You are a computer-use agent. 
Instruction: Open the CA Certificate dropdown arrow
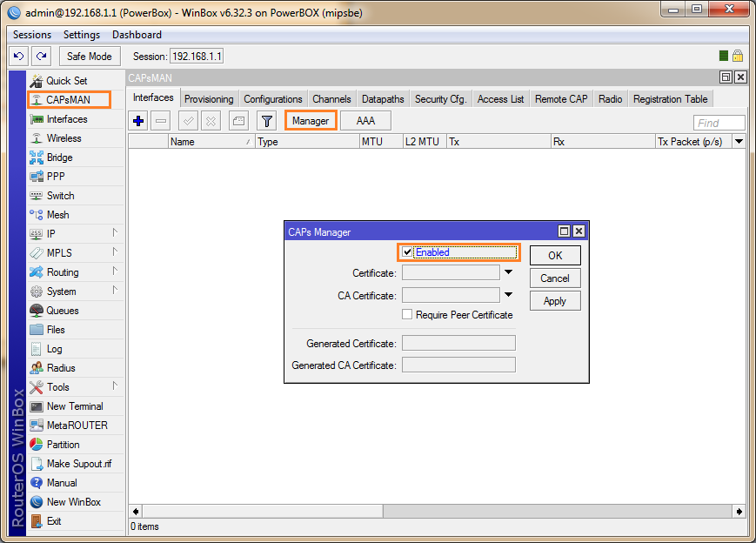pyautogui.click(x=509, y=296)
